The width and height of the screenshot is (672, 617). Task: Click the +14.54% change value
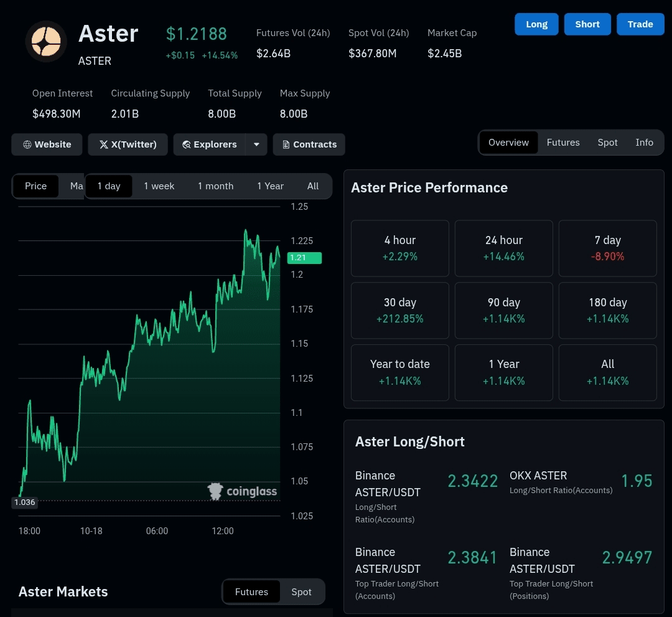click(220, 55)
